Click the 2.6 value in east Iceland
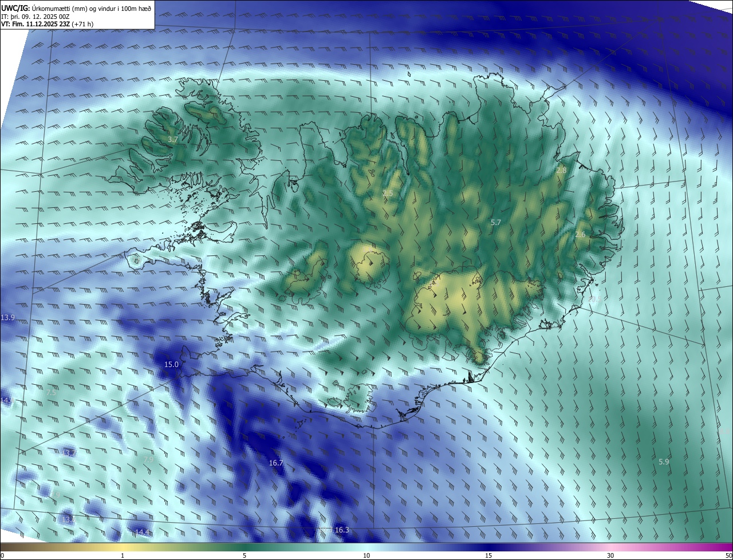This screenshot has height=560, width=733. (580, 235)
